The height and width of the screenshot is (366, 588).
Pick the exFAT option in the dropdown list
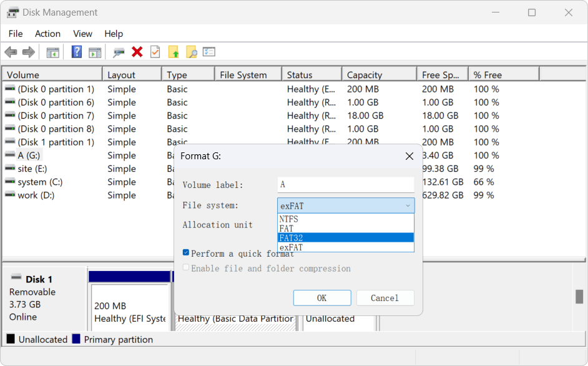point(345,247)
